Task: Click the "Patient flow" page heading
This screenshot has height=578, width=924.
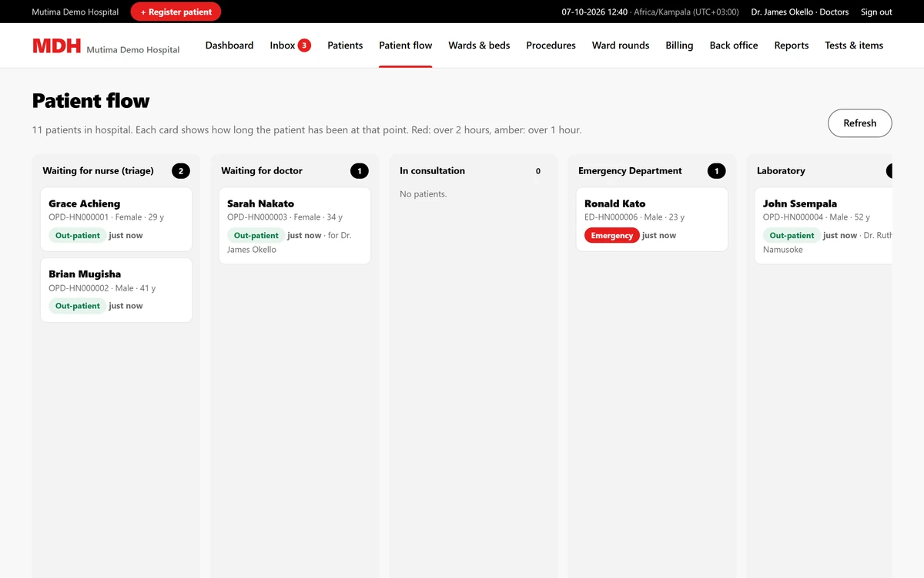Action: click(x=91, y=101)
